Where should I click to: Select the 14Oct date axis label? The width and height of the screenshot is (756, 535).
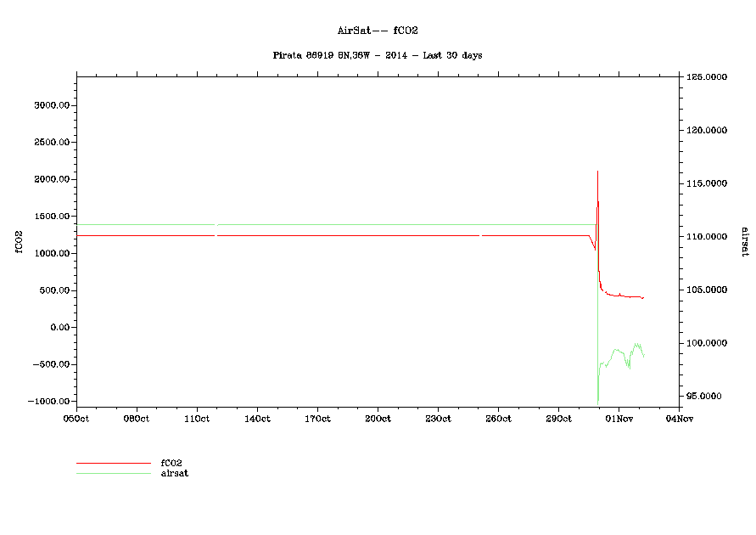coord(257,419)
